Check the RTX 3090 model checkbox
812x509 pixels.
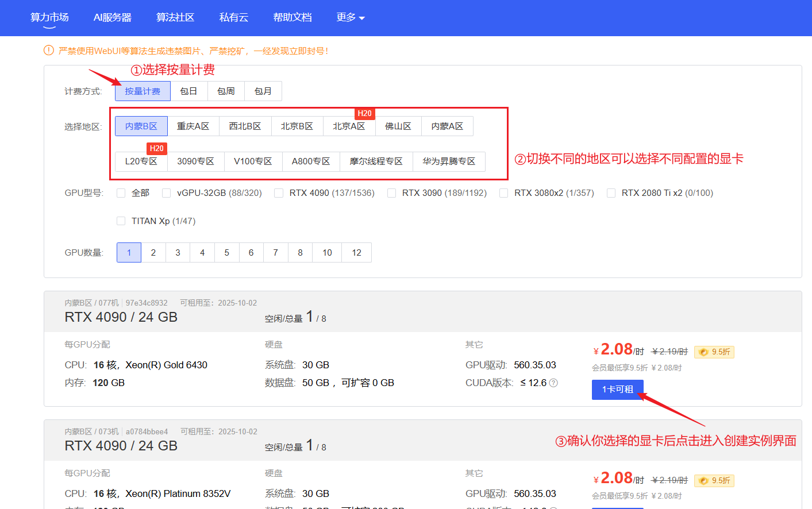pos(391,193)
